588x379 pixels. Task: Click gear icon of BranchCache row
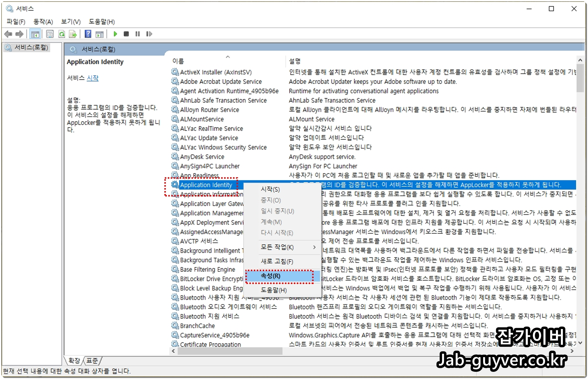(x=175, y=326)
